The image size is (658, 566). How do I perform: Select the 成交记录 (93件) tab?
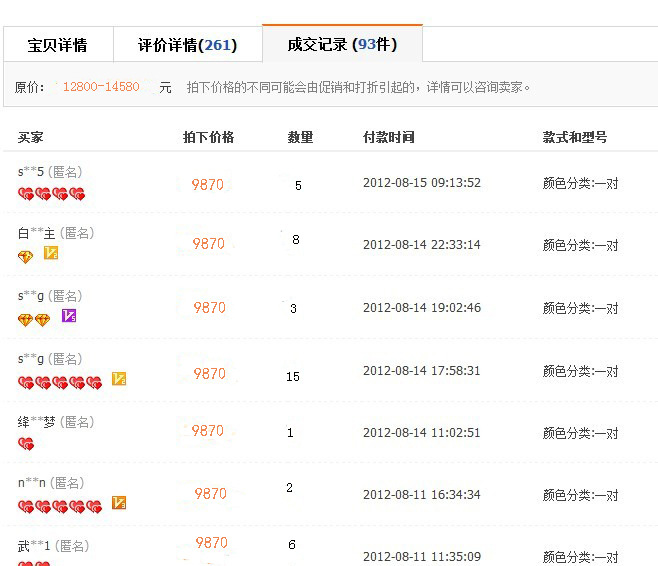342,45
